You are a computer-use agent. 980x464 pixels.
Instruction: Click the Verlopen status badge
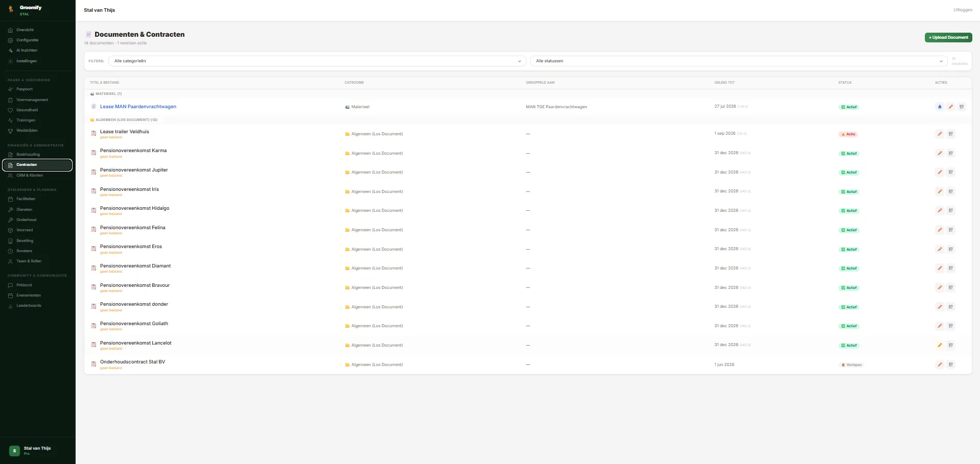(851, 365)
